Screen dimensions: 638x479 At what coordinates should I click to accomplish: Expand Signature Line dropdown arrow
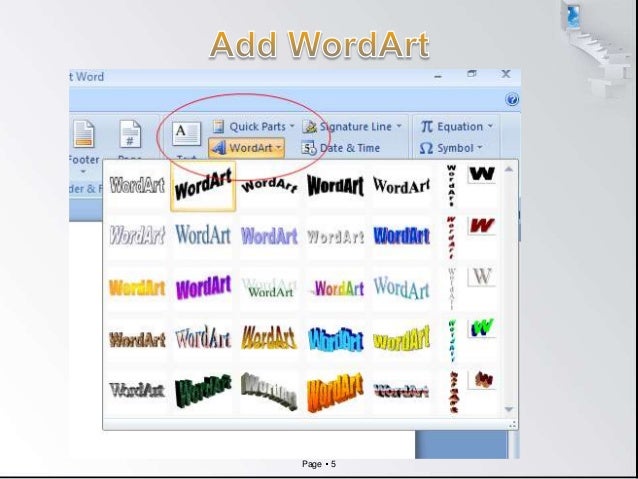399,126
